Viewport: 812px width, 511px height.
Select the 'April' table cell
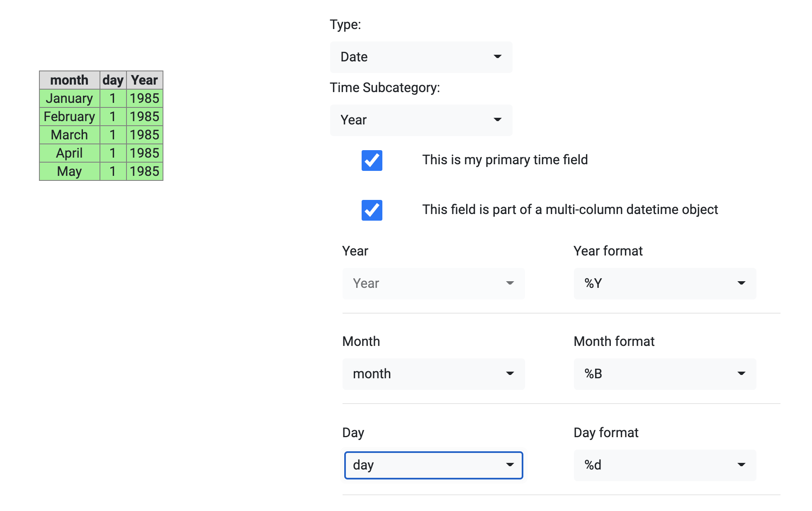(x=69, y=153)
